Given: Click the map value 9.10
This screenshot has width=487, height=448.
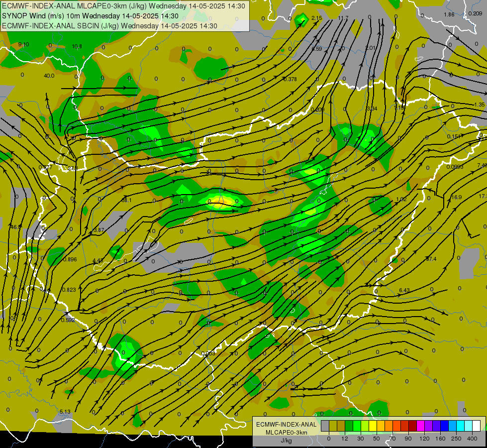Looking at the screenshot, I should tap(23, 44).
